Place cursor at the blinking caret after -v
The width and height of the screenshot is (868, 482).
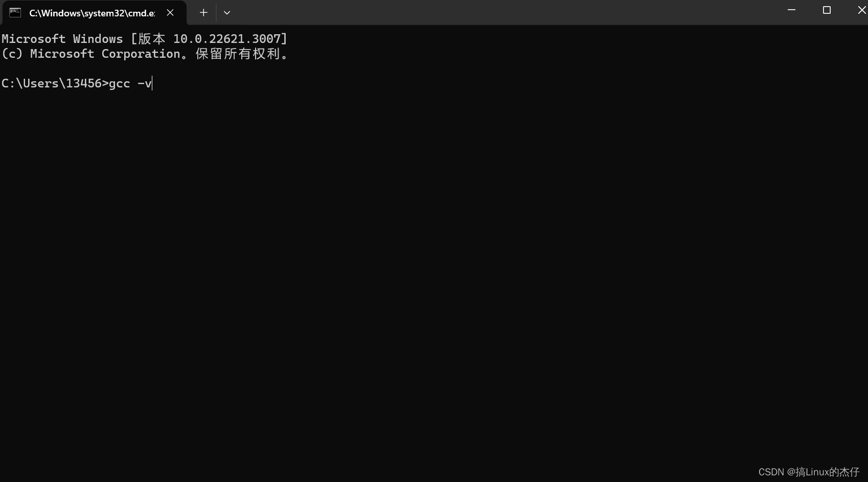(152, 83)
